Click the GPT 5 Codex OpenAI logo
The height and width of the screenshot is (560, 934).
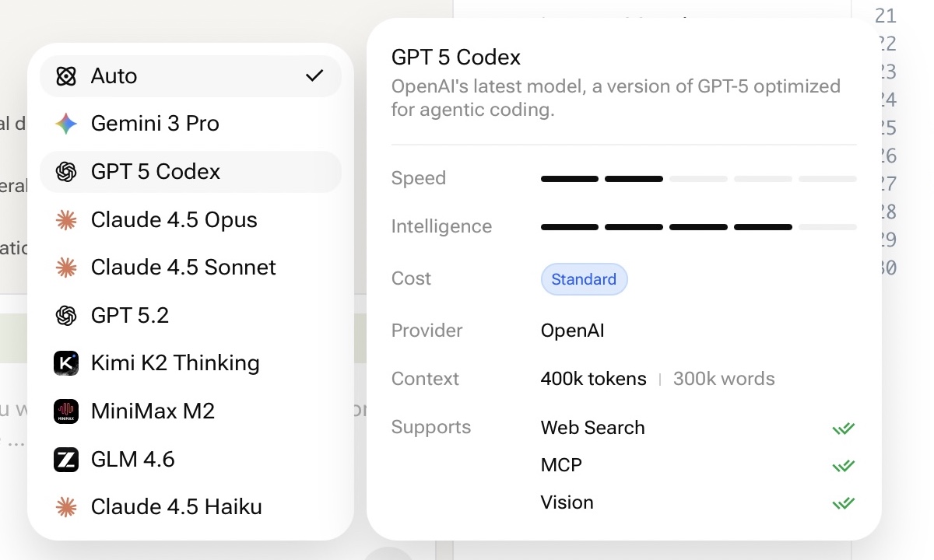click(x=66, y=172)
